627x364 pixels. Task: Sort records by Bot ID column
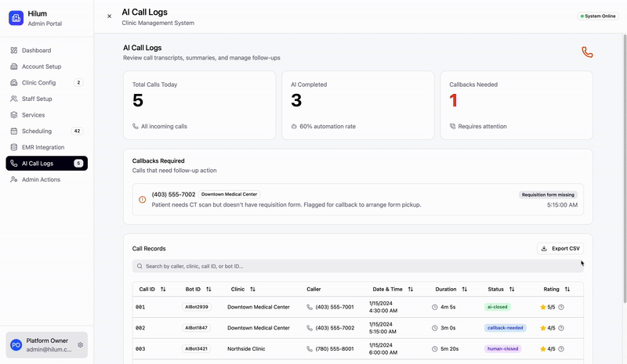pyautogui.click(x=208, y=289)
